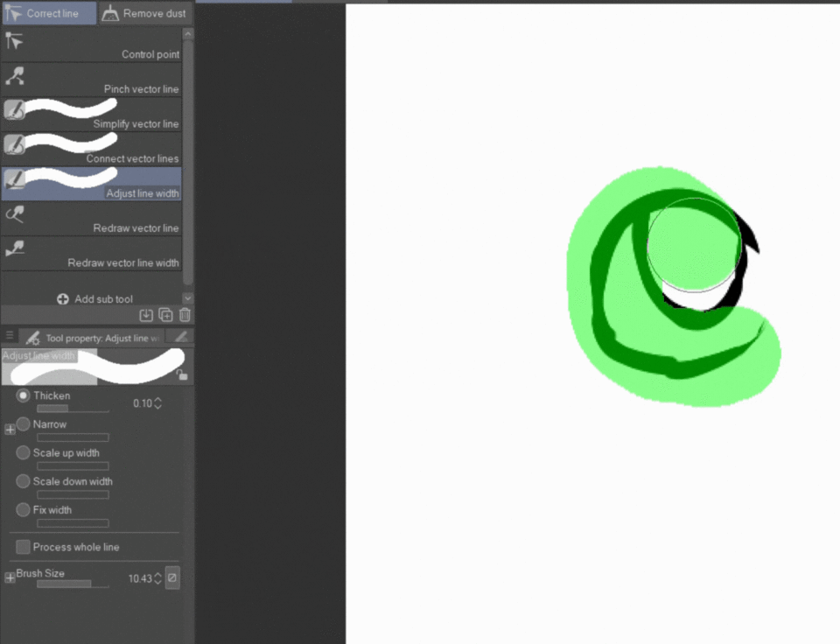Click the import sub tool icon
This screenshot has width=840, height=644.
click(x=146, y=315)
